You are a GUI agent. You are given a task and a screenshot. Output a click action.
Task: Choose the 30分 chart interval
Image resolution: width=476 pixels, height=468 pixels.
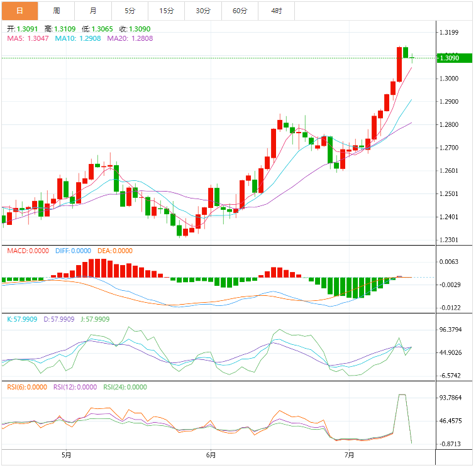tap(203, 11)
